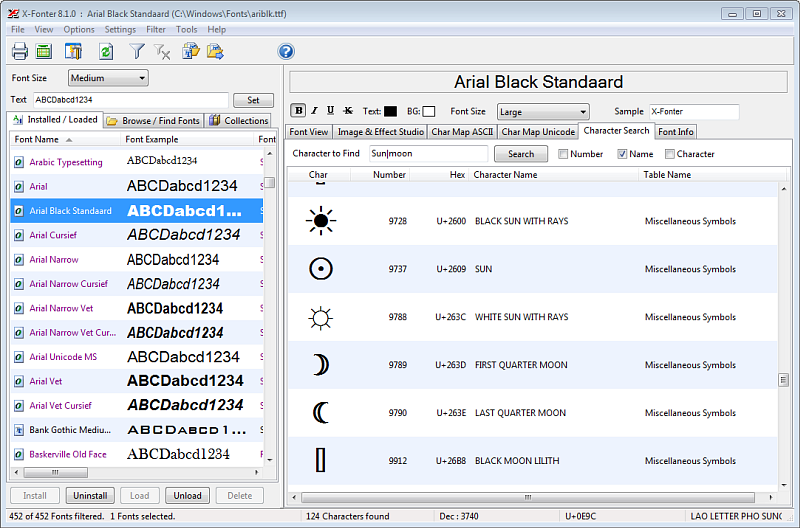Click the green refresh font list icon
Viewport: 800px width, 528px height.
(x=106, y=51)
